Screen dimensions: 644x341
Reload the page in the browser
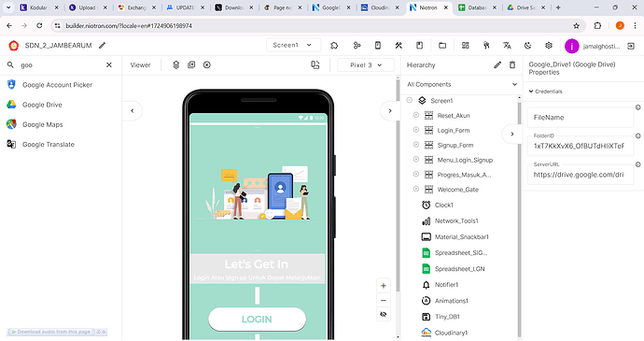[x=39, y=25]
